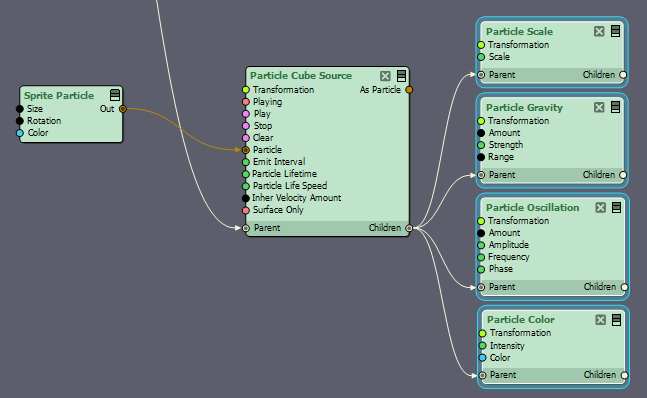Click Particle Oscillation Frequency port

pos(481,257)
